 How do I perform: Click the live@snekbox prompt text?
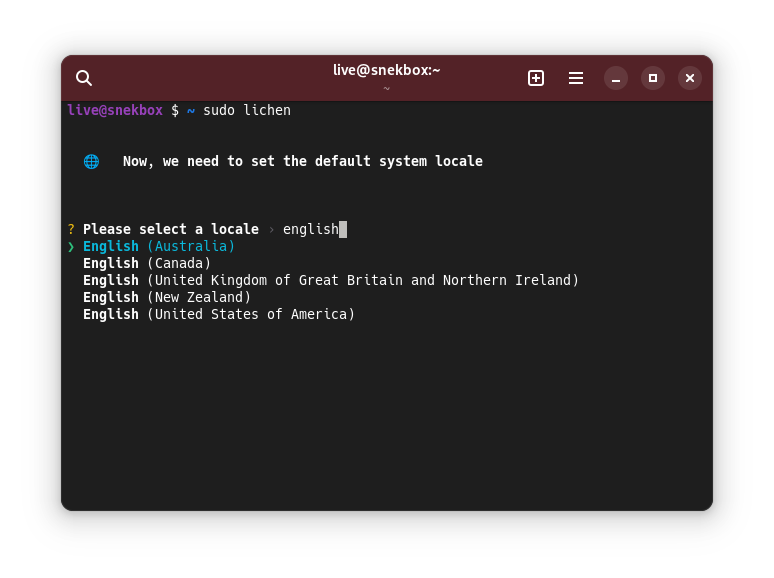coord(115,110)
